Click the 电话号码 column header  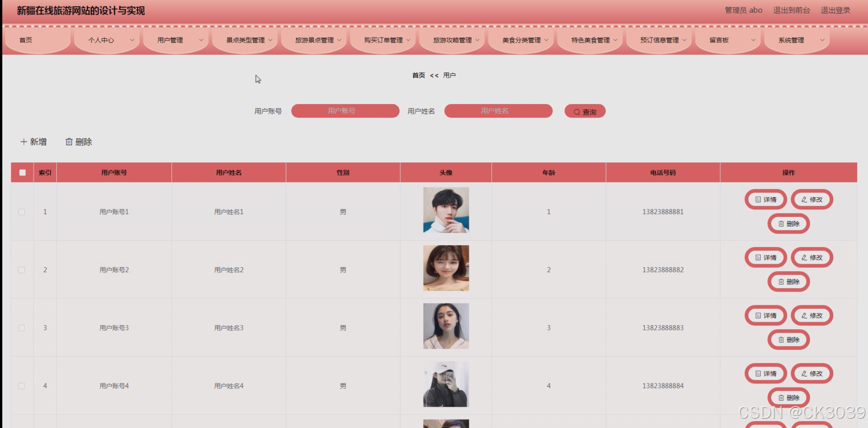tap(663, 172)
